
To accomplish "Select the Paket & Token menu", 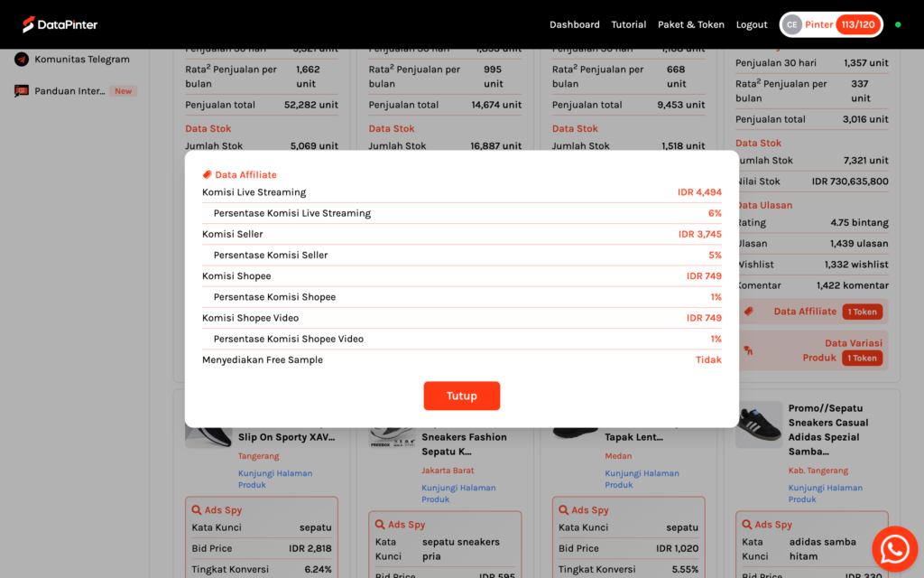I will pyautogui.click(x=691, y=24).
